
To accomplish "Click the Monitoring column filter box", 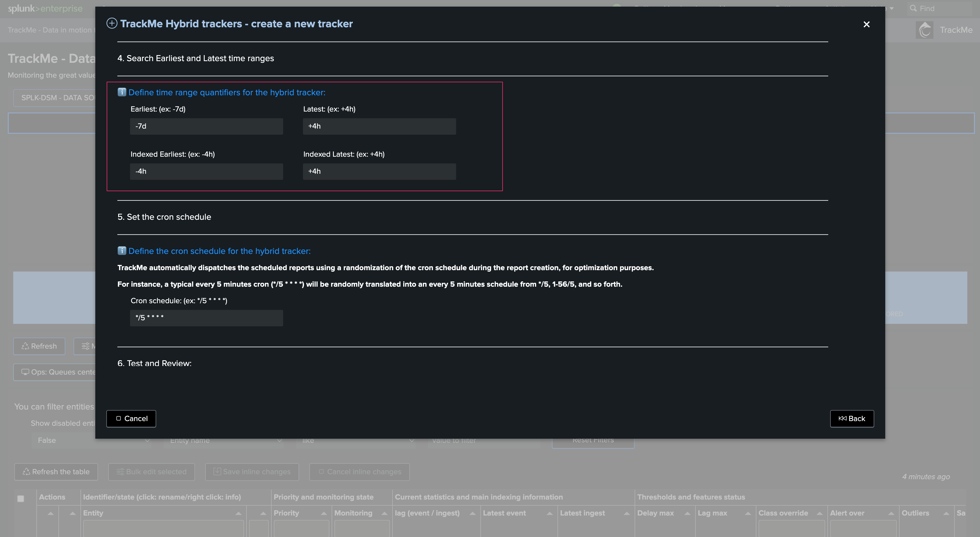I will click(x=362, y=529).
